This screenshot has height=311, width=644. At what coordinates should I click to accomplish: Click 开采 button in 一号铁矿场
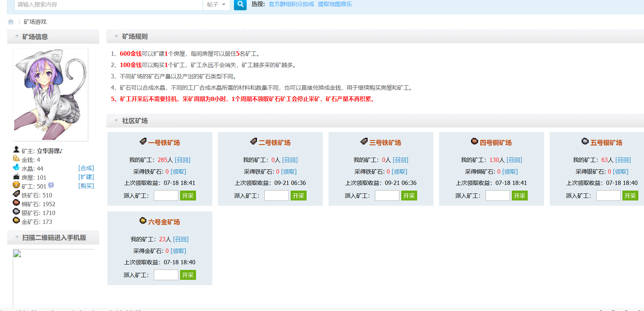click(188, 196)
